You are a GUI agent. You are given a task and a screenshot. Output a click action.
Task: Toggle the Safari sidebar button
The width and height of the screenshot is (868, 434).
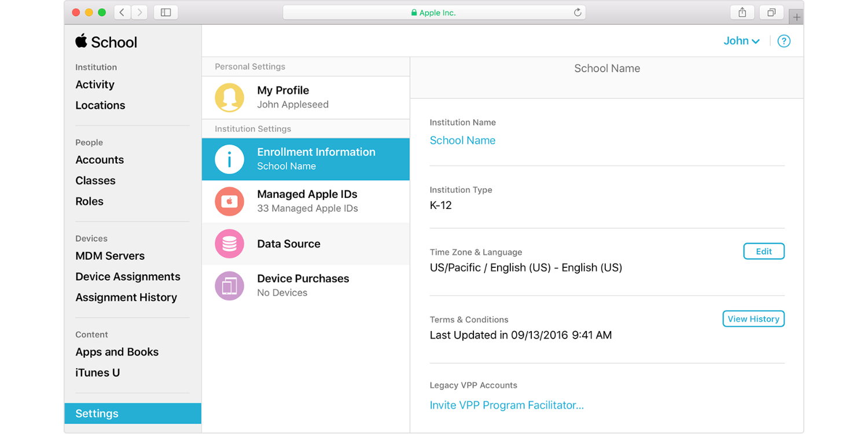pos(166,12)
